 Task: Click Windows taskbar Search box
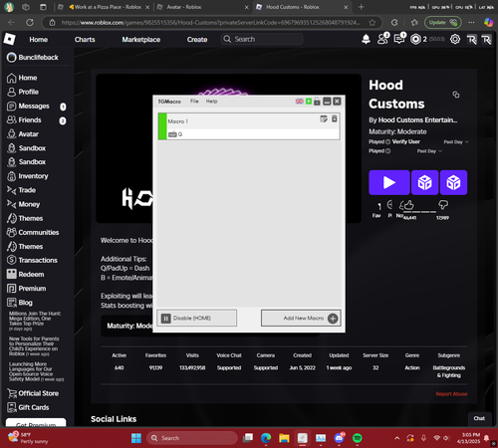(x=192, y=438)
